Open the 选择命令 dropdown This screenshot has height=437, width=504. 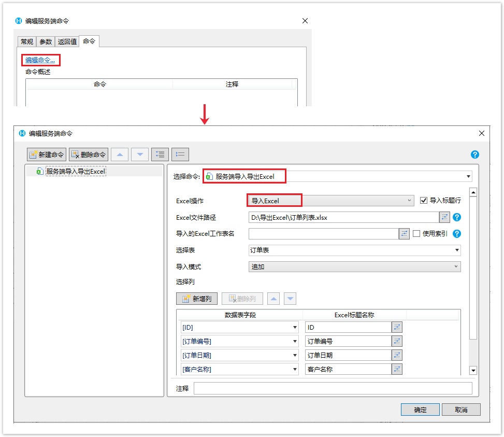(337, 177)
